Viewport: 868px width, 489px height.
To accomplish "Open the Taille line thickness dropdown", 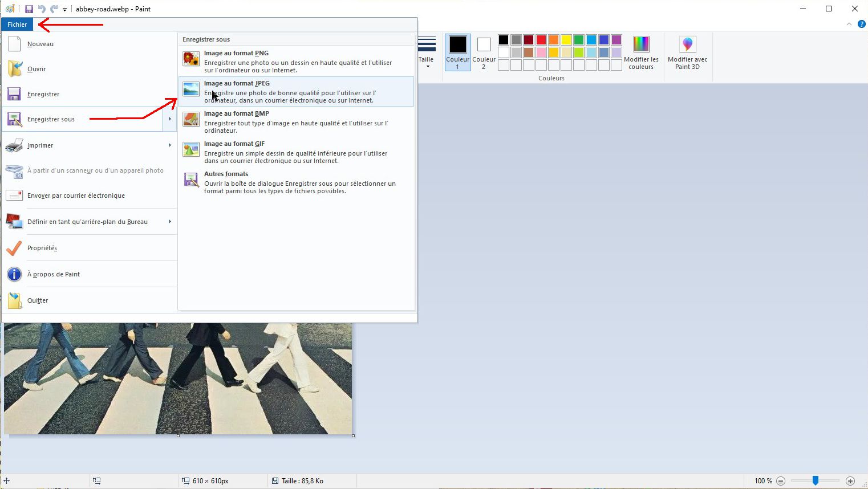I will (427, 52).
